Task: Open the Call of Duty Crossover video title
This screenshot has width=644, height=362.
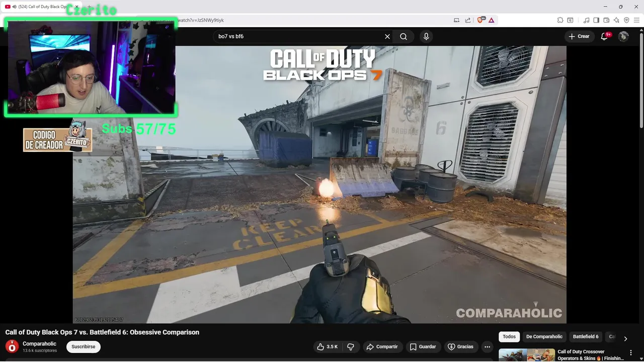Action: click(591, 355)
